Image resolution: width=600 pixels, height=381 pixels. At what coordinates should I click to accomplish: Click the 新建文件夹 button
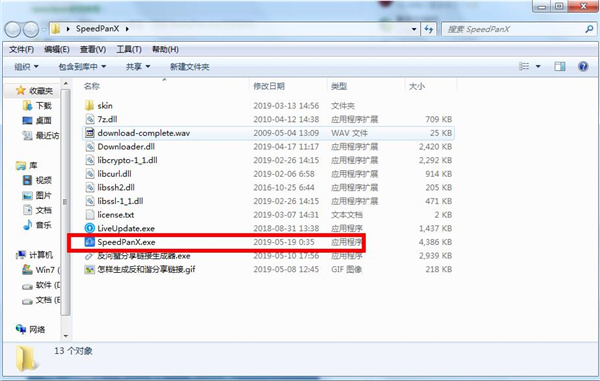(x=189, y=67)
